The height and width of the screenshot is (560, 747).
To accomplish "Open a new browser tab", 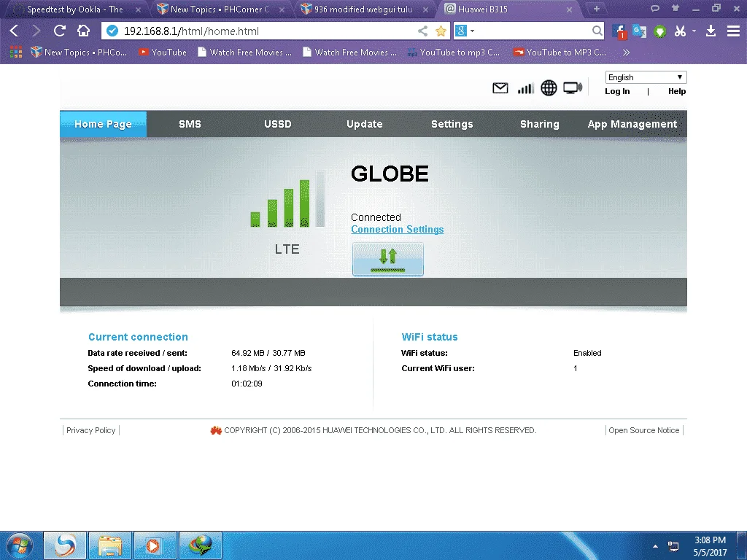I will click(x=597, y=9).
